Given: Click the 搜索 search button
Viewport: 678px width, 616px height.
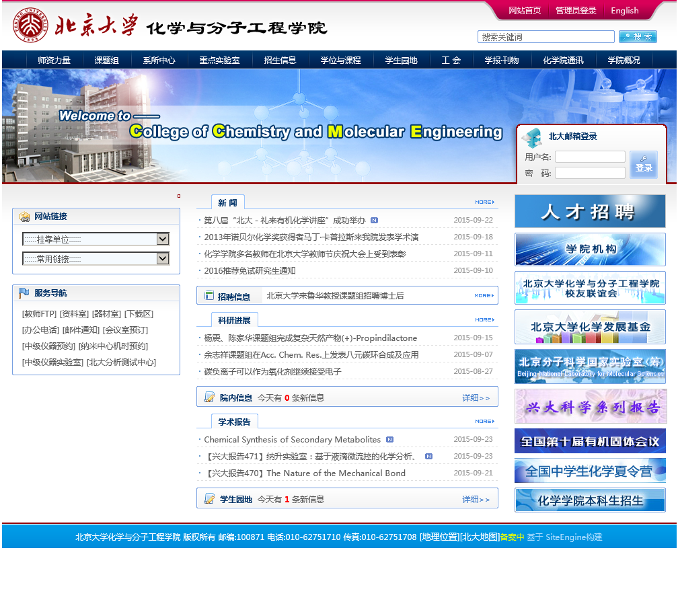Looking at the screenshot, I should coord(638,37).
